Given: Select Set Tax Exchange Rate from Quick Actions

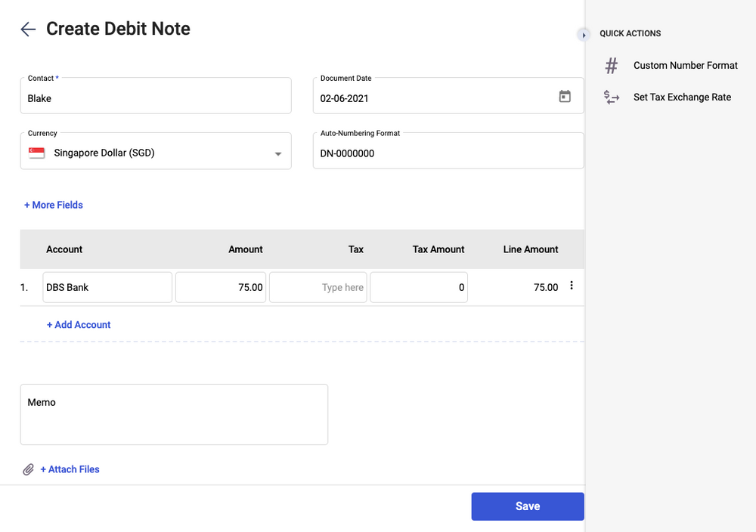Looking at the screenshot, I should (682, 97).
